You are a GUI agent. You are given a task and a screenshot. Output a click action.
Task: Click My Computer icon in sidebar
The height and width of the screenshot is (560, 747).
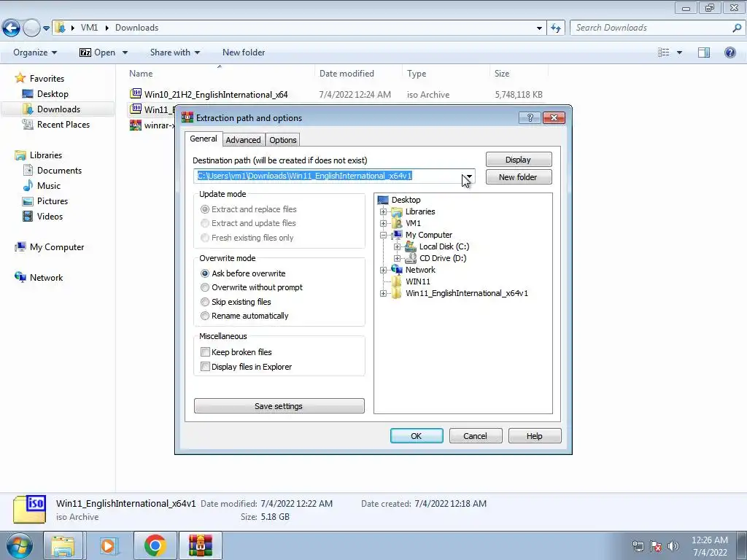pos(20,246)
